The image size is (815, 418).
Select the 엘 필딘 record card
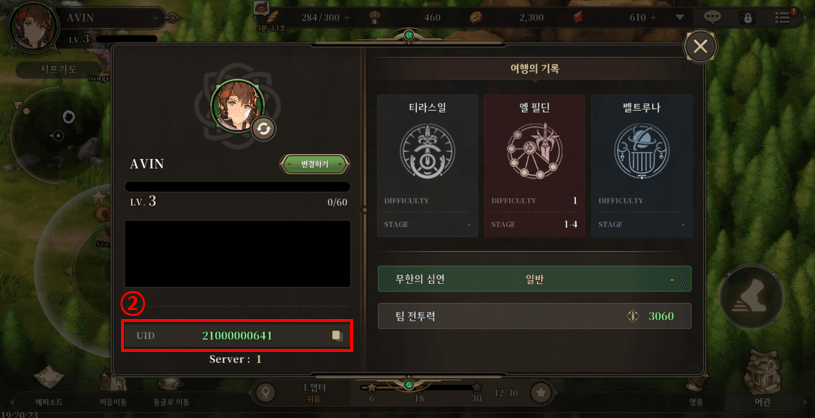534,166
